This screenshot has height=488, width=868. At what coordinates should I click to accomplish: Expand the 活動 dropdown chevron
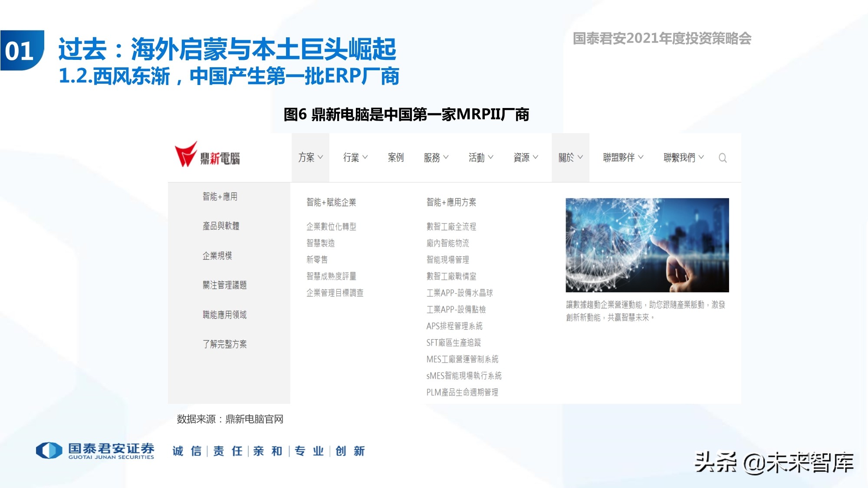pyautogui.click(x=490, y=157)
